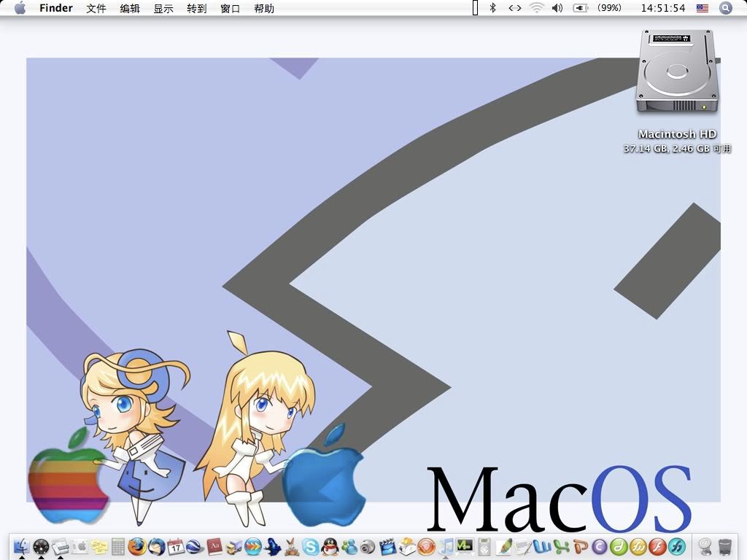
Task: Launch Calculator from the Dock
Action: pos(118,545)
